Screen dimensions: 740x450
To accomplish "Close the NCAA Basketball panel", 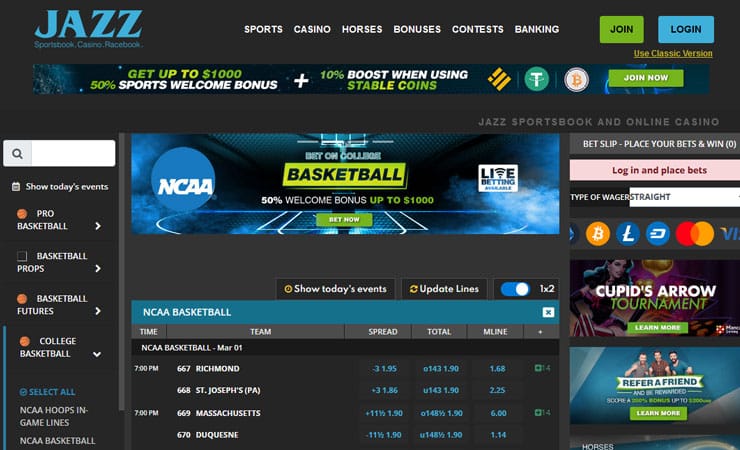I will (548, 312).
